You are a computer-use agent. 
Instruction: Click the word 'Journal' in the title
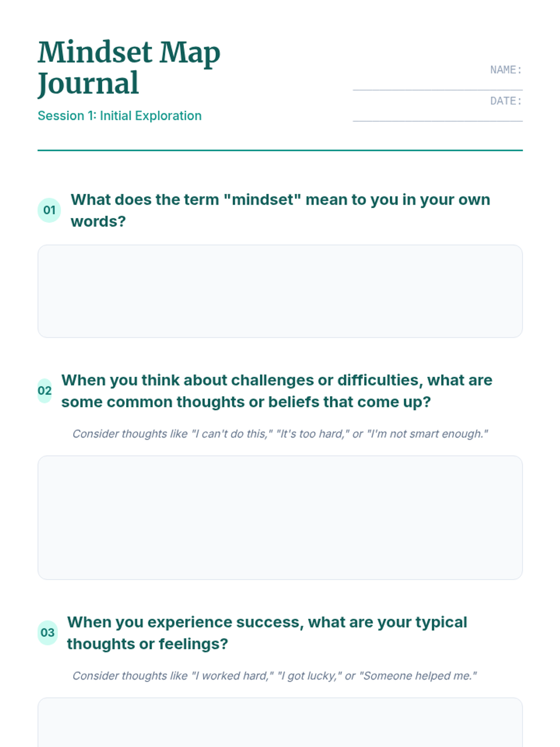89,84
